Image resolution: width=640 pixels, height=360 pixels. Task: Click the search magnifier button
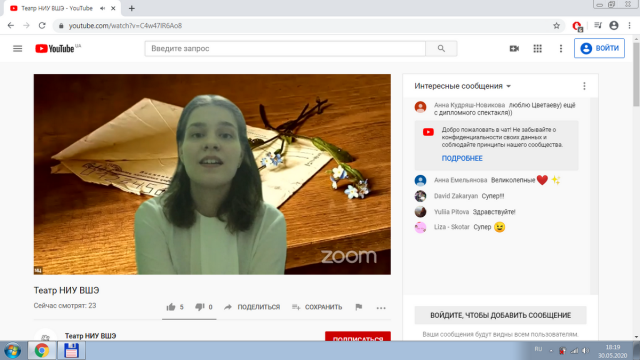coord(441,49)
